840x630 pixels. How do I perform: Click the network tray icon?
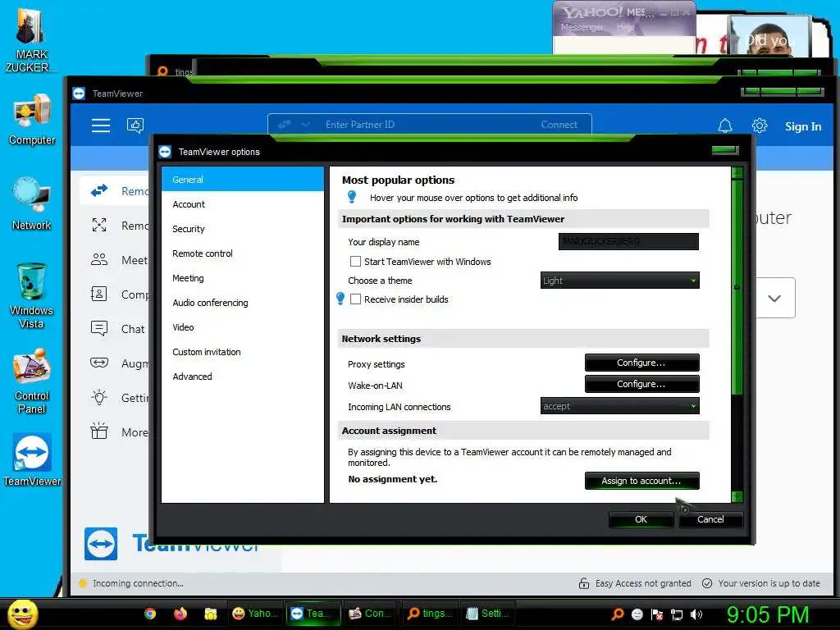(x=677, y=614)
